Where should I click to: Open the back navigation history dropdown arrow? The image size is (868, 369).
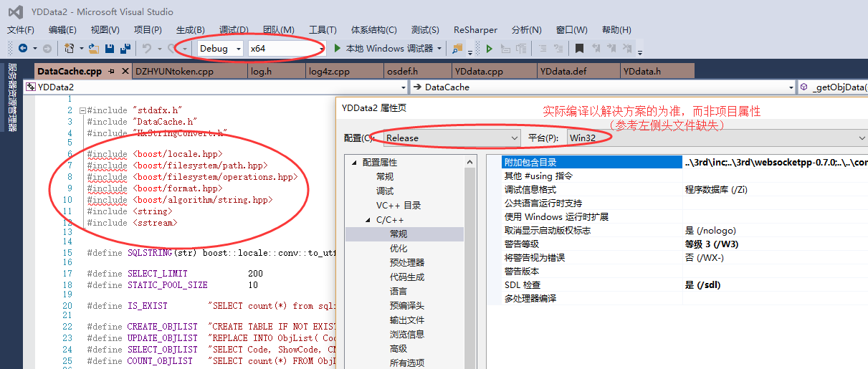click(34, 49)
